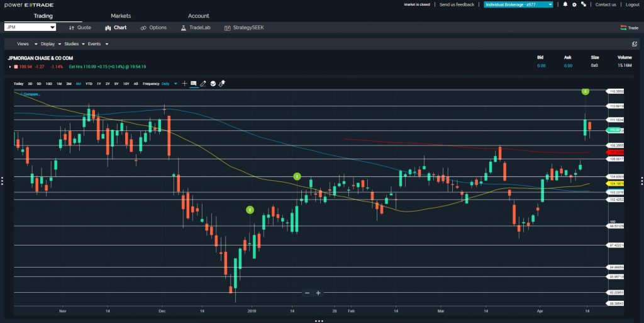Select 10Y time range
The height and width of the screenshot is (323, 644).
tap(126, 84)
